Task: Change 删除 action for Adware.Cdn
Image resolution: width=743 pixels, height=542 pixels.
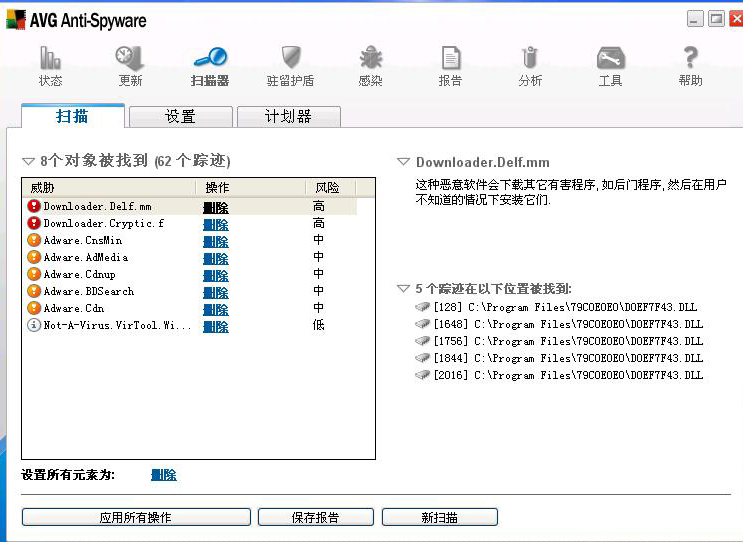Action: pos(216,310)
